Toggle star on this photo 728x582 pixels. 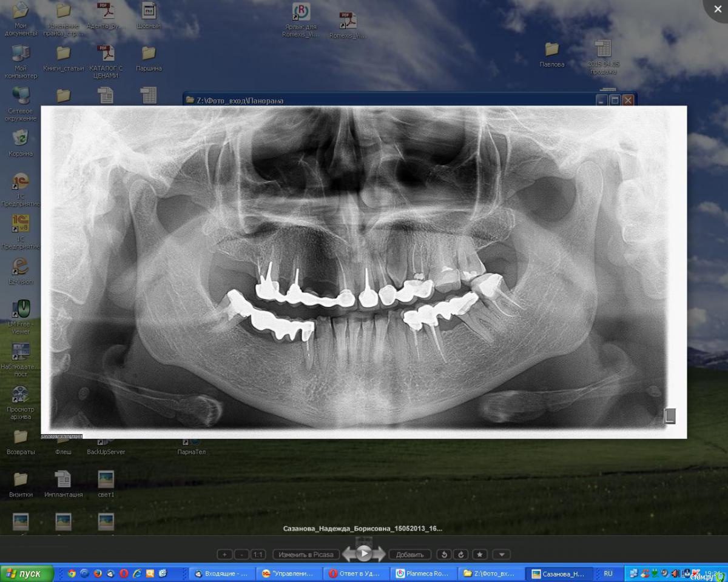point(480,554)
